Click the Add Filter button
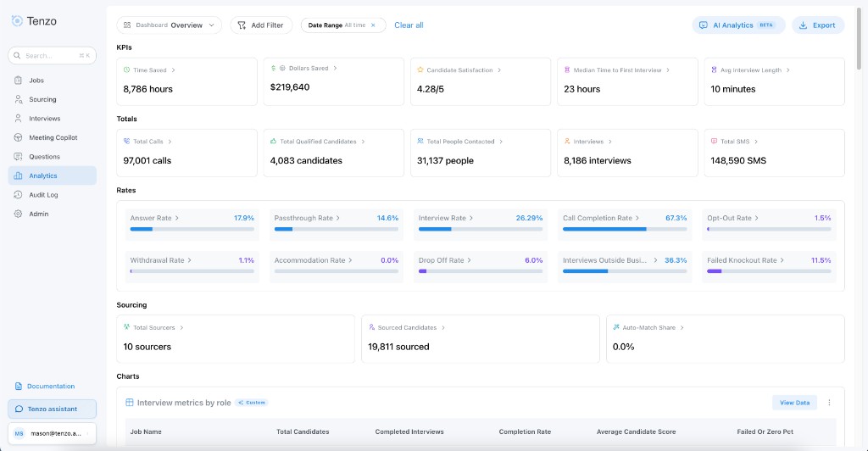This screenshot has width=868, height=451. [261, 25]
